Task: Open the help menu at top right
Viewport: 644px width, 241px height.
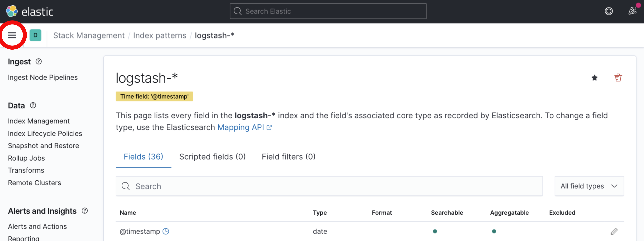Action: (x=609, y=11)
